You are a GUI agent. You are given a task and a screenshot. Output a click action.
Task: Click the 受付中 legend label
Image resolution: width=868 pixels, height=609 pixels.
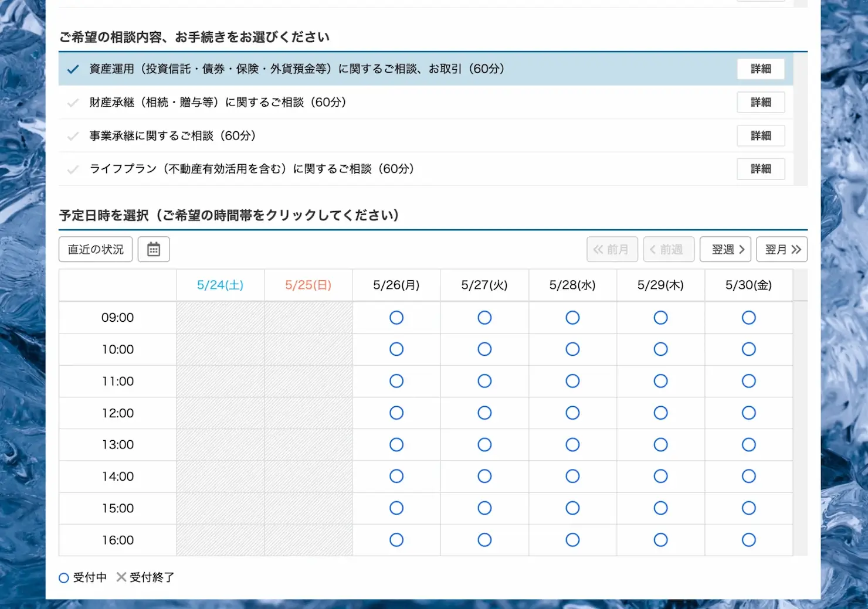90,577
